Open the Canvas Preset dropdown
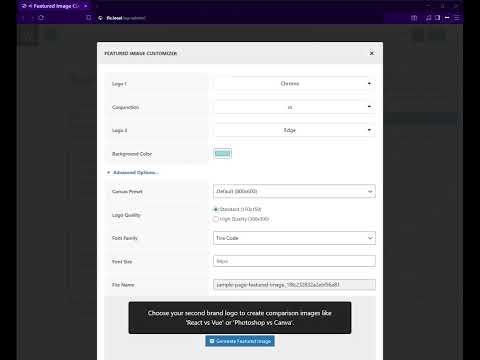The height and width of the screenshot is (360, 480). click(294, 191)
